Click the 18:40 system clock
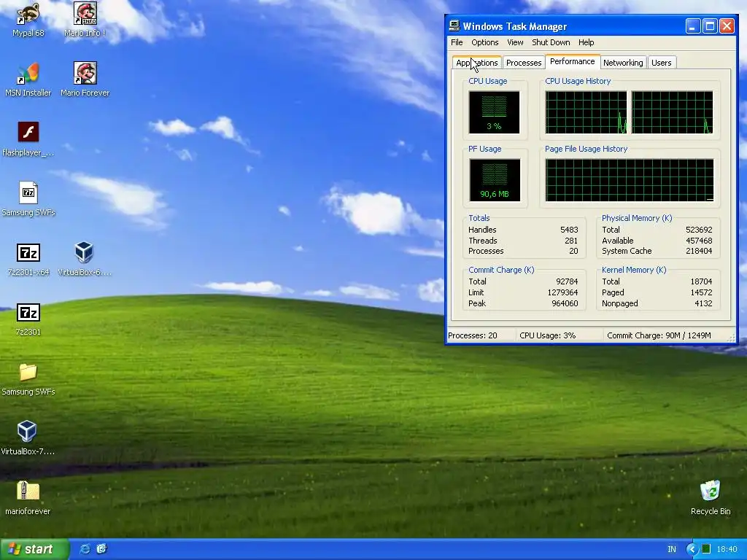This screenshot has height=560, width=747. coord(727,549)
